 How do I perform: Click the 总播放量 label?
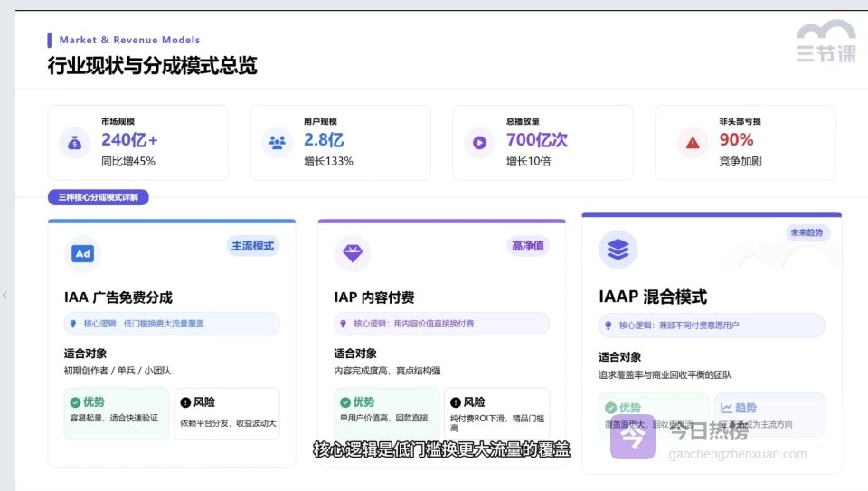523,122
